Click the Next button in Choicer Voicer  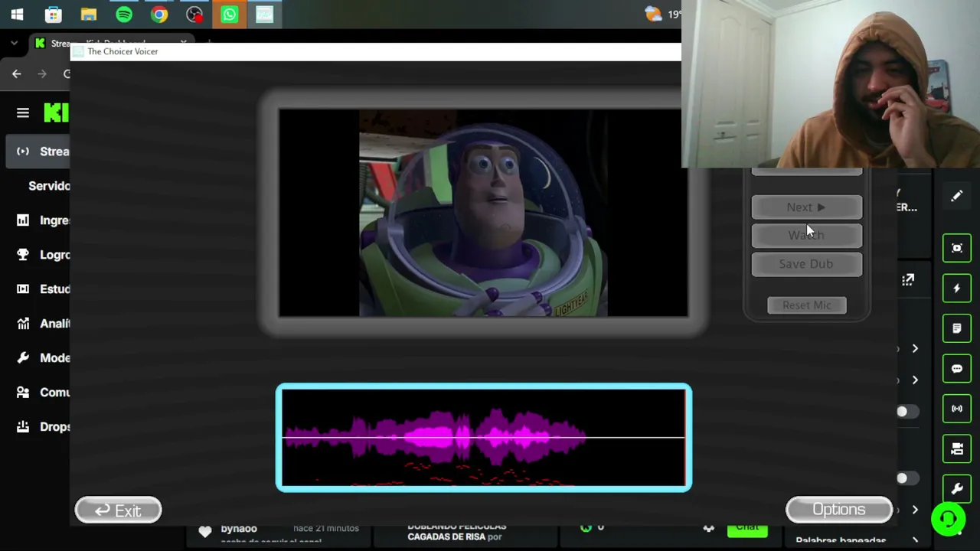[x=807, y=207]
